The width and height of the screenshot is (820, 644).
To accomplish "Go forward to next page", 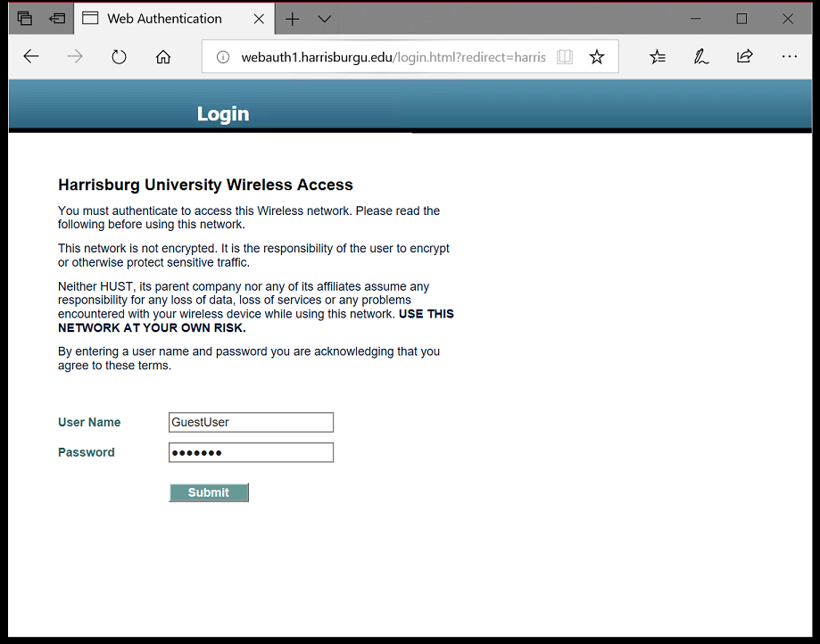I will [75, 56].
